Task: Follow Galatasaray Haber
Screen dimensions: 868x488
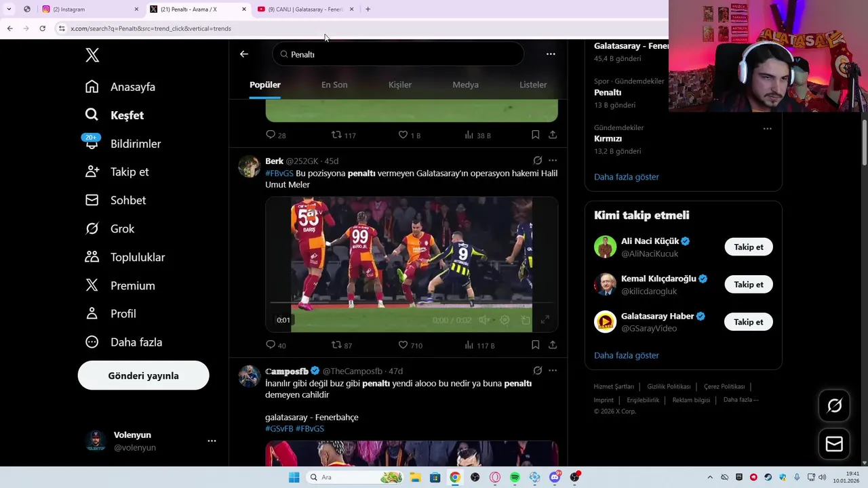Action: click(x=749, y=322)
